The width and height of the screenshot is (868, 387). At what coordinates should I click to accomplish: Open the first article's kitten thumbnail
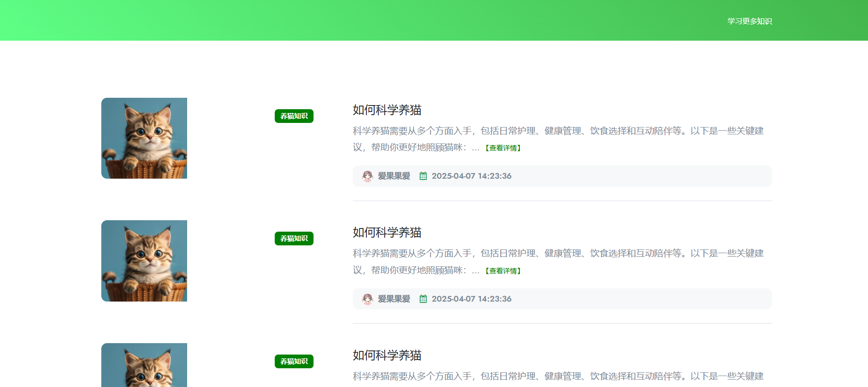[144, 138]
